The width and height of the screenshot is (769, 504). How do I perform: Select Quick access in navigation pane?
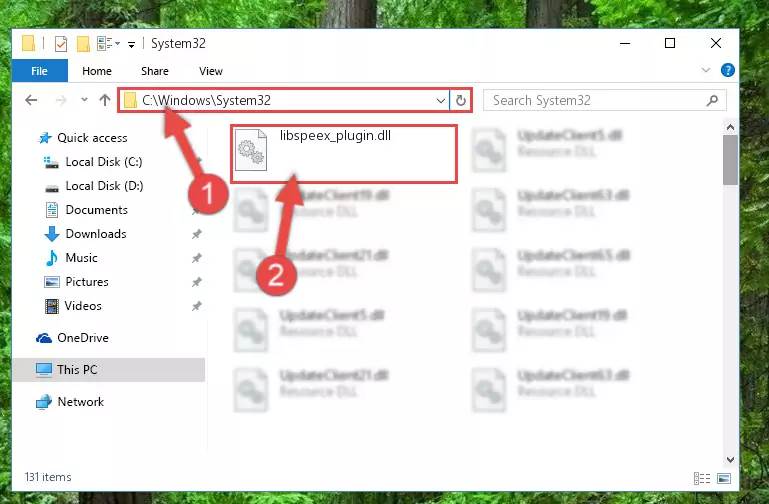tap(92, 138)
